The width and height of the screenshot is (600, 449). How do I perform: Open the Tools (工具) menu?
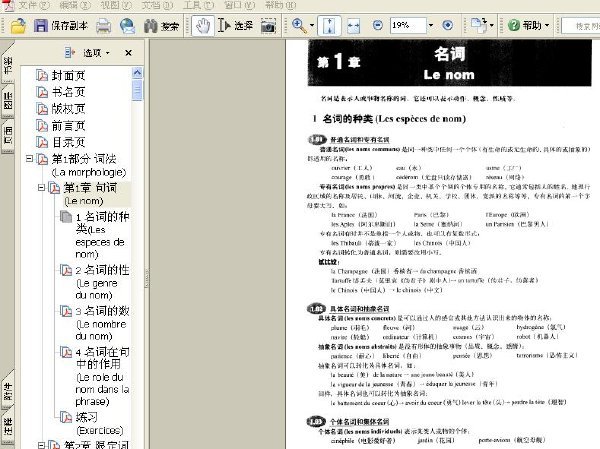[x=198, y=5]
